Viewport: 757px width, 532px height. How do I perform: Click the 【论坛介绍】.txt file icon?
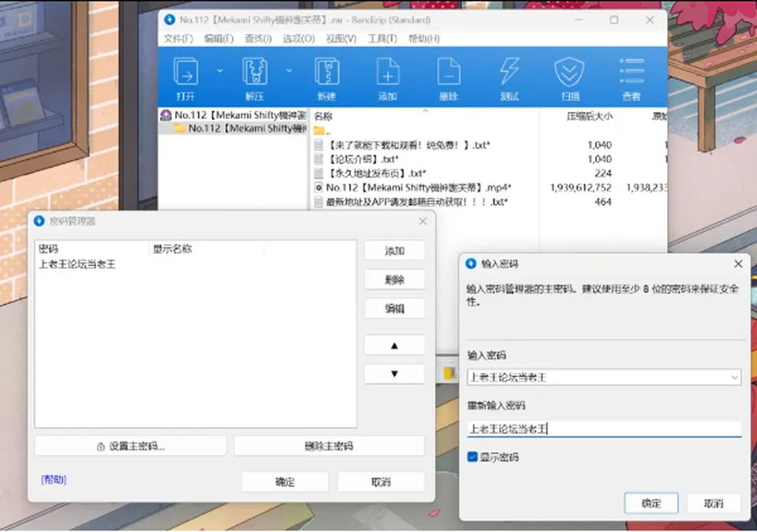[x=319, y=159]
